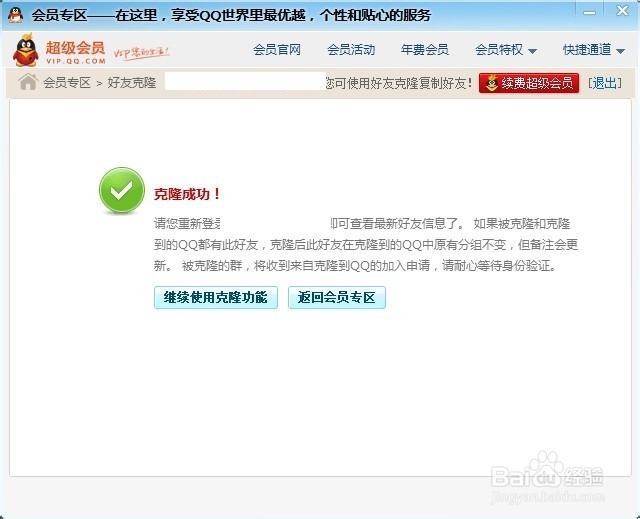Screen dimensions: 640x519
Task: Click the 您可使用好友克隆复制好友 text
Action: [400, 83]
